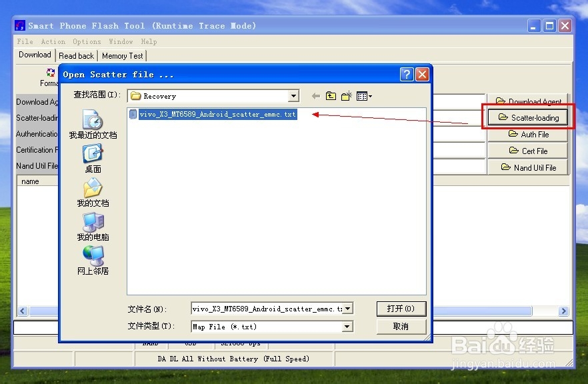588x384 pixels.
Task: Create a new folder in the dialog
Action: pos(347,97)
